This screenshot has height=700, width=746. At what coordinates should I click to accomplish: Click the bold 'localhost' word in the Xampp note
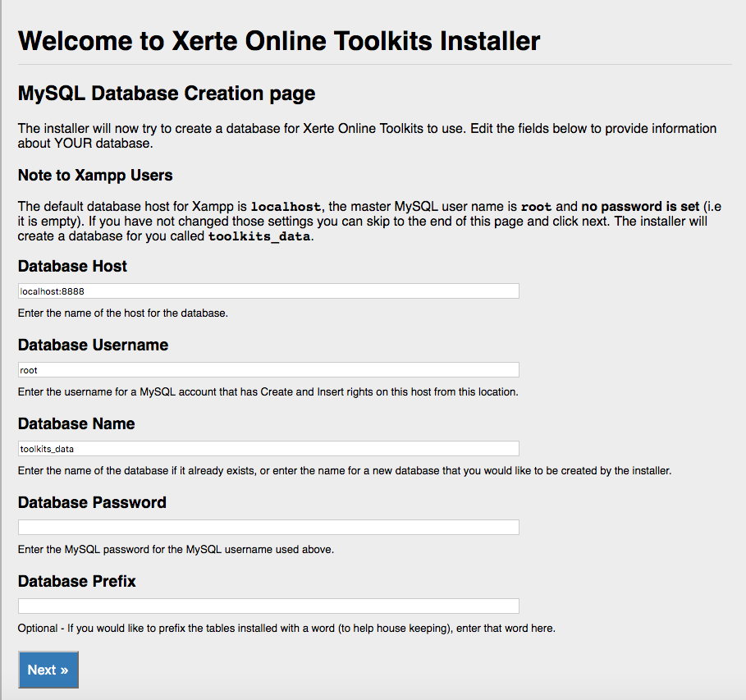pos(286,207)
